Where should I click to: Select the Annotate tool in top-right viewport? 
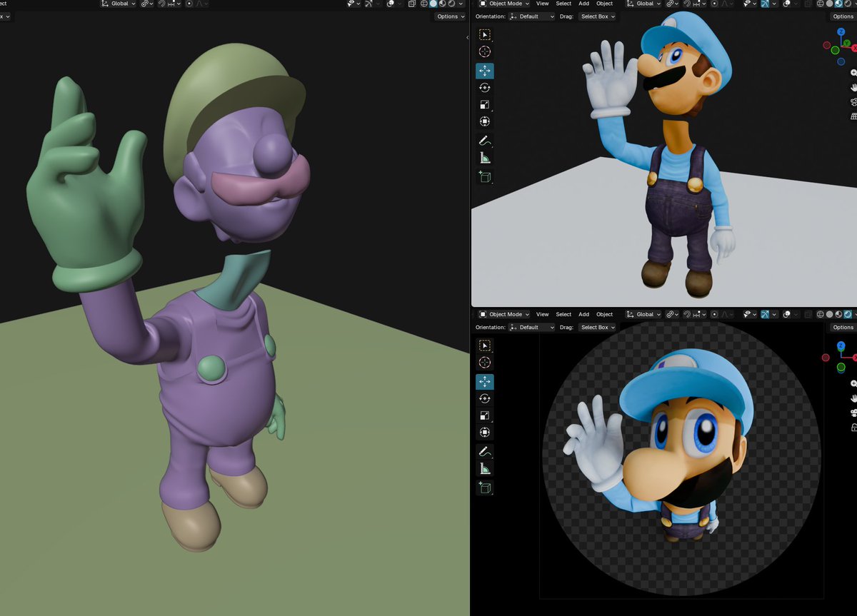click(x=485, y=141)
